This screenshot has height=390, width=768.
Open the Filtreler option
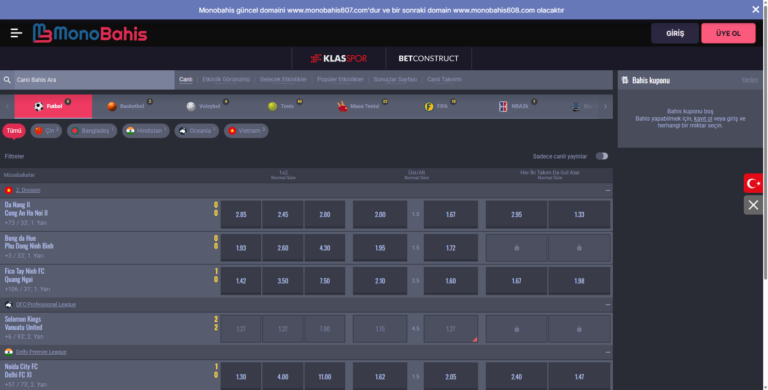(14, 156)
